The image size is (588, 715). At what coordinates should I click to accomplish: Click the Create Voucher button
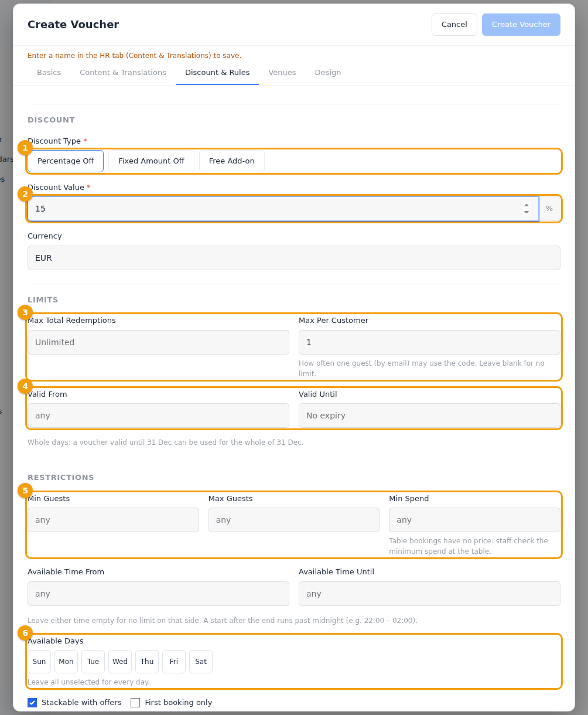[521, 25]
